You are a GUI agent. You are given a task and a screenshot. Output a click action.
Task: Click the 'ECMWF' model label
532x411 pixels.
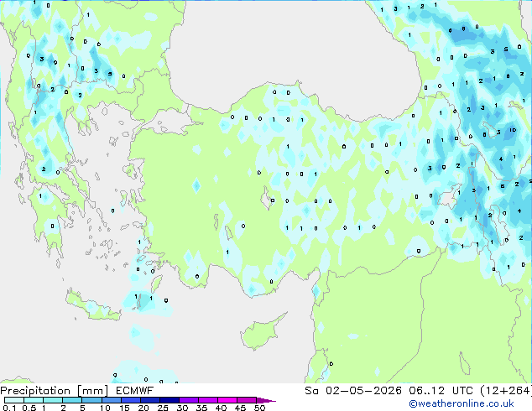[x=135, y=391]
